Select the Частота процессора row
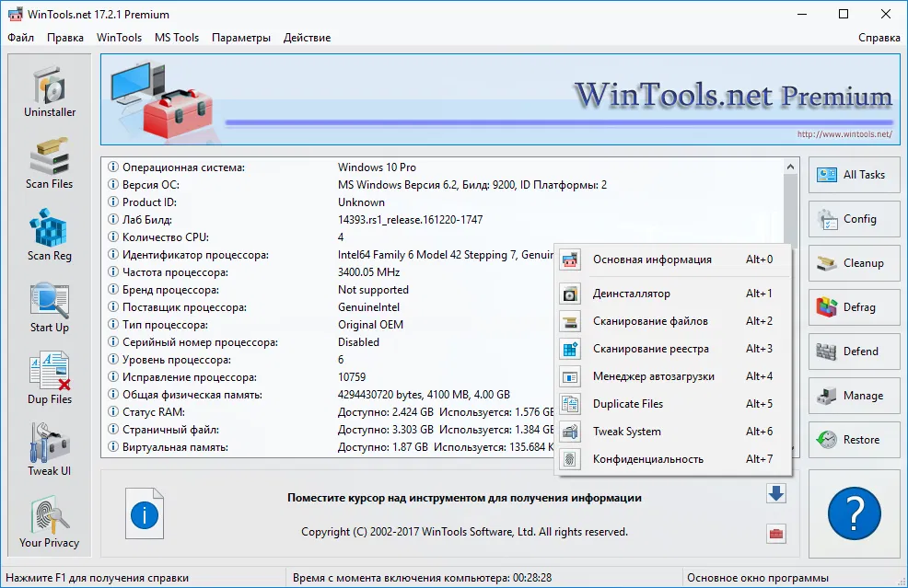Screen dimensions: 908x588 330,272
